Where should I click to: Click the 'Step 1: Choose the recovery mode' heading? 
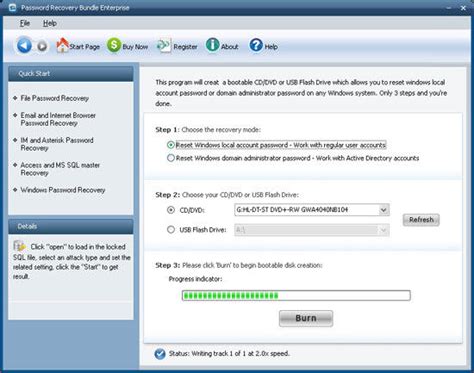pyautogui.click(x=208, y=130)
